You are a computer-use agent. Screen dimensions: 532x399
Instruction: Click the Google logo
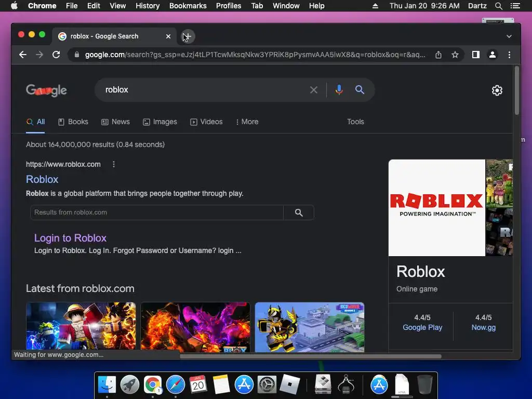click(46, 90)
